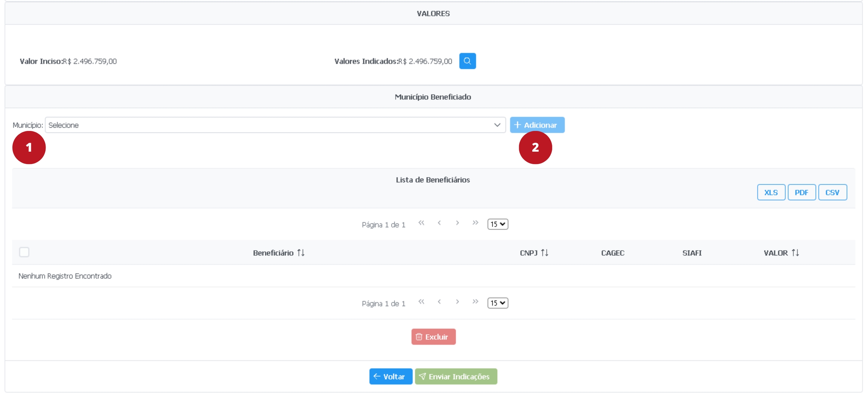Go to previous page in top pagination
Screen dimensions: 868x396
[439, 223]
